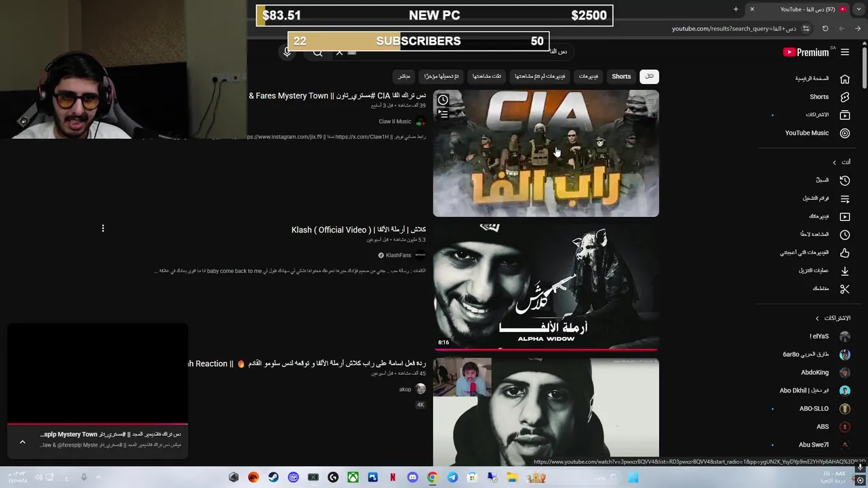868x488 pixels.
Task: Open the ABS subscription channel
Action: pos(823,427)
